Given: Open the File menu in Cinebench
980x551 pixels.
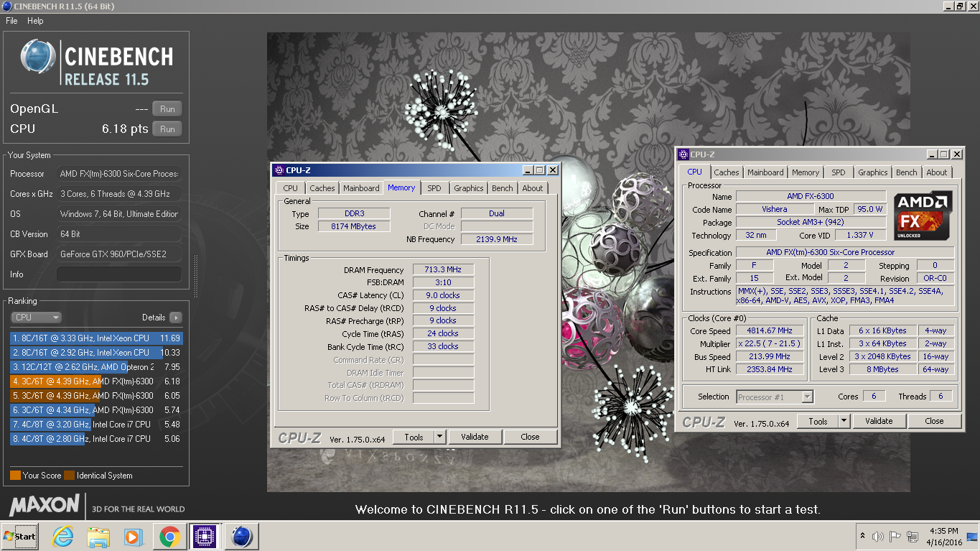Looking at the screenshot, I should 11,21.
